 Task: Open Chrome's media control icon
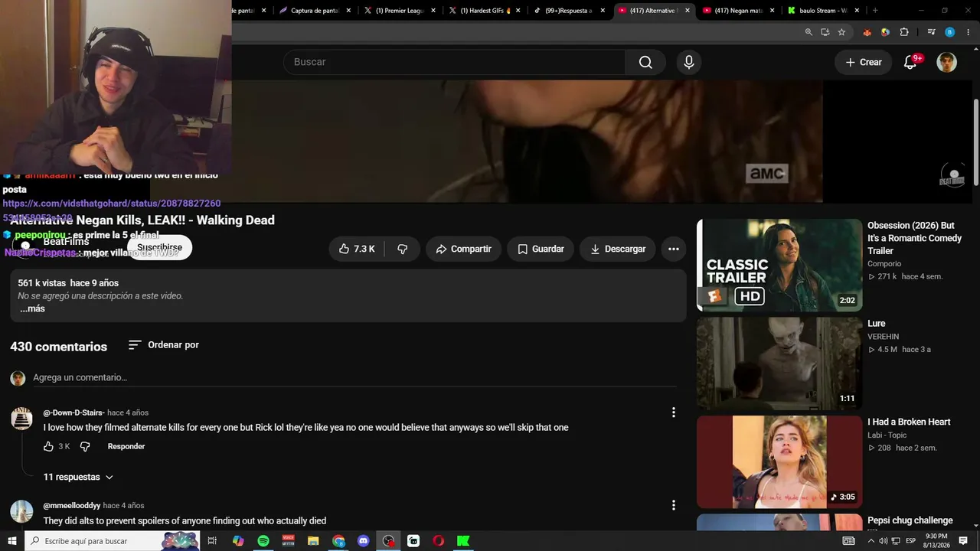point(932,32)
